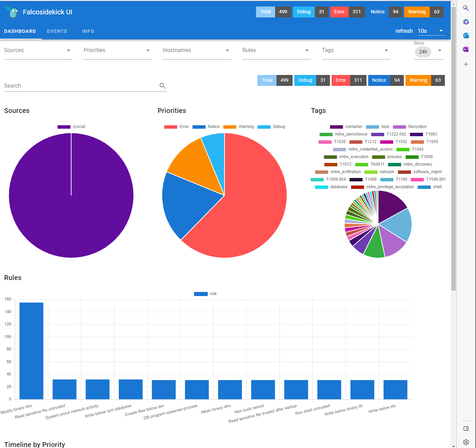Click the purple syscall pie in Sources
Viewport: 476px width, 448px height.
point(71,195)
